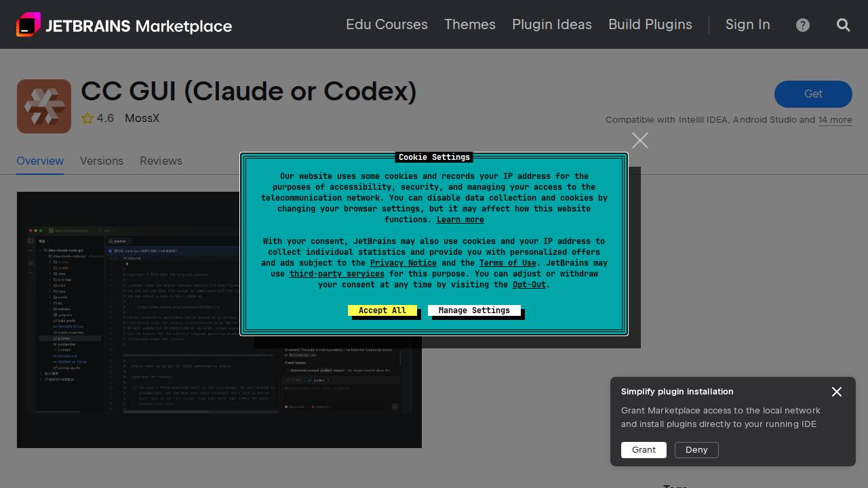This screenshot has width=868, height=488.
Task: Click the JetBrains Marketplace logo
Action: [124, 25]
